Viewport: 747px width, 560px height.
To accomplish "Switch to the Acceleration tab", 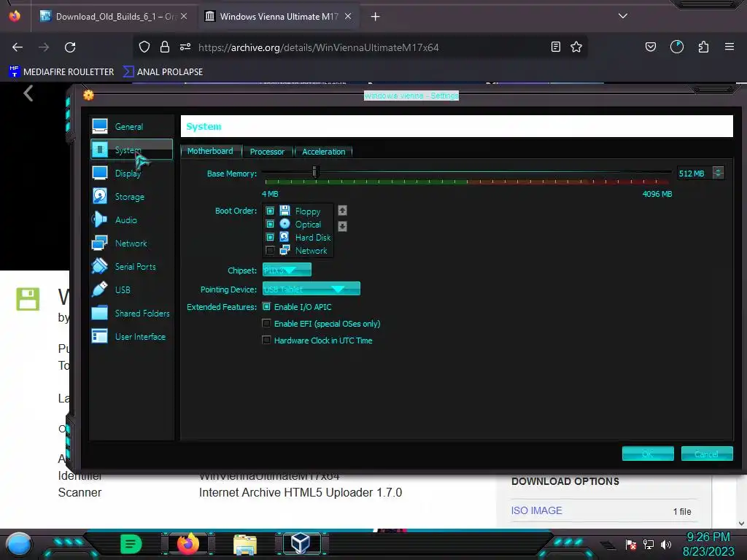I will [323, 152].
